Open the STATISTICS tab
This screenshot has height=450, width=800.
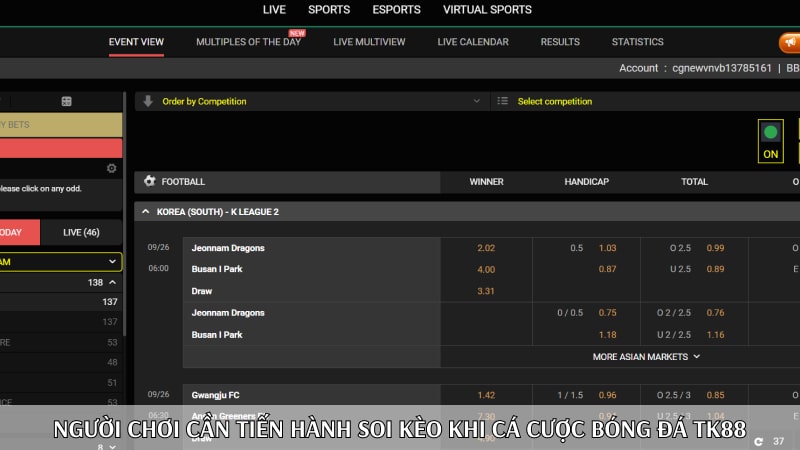coord(638,42)
